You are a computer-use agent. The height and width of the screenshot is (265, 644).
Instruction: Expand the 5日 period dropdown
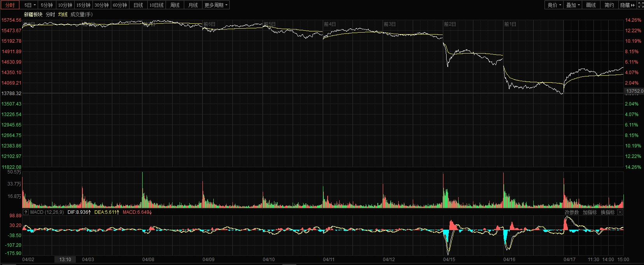(30, 5)
